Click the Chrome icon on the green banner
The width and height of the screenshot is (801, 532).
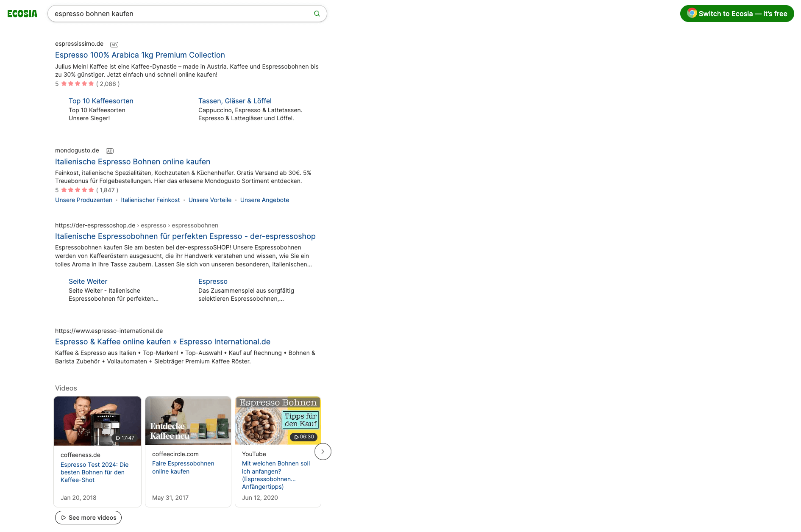pos(691,13)
